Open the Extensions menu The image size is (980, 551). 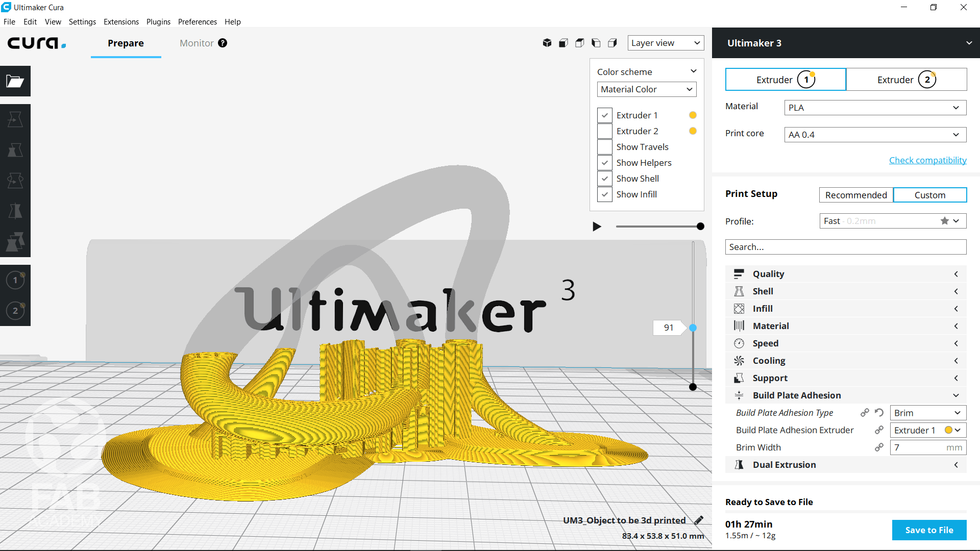pyautogui.click(x=121, y=22)
